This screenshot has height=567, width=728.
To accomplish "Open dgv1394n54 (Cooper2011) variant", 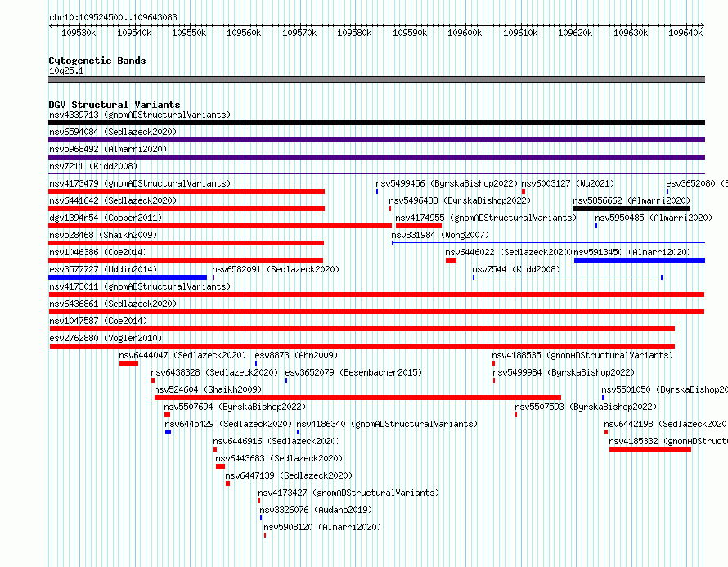I will (106, 218).
